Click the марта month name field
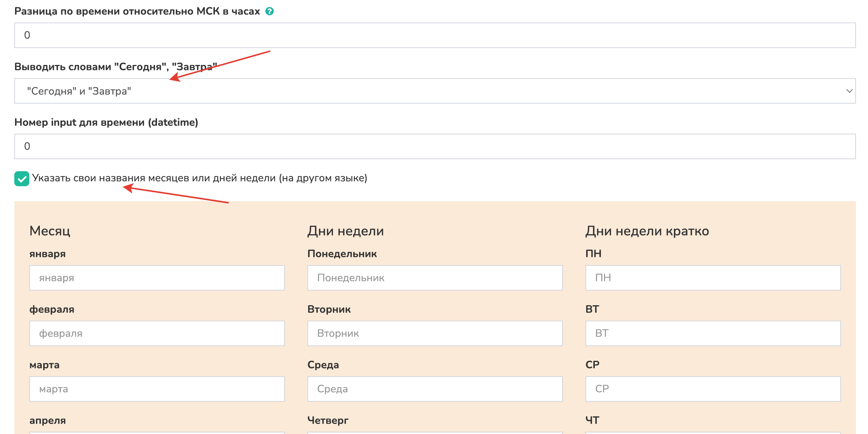Viewport: 868px width, 434px height. click(157, 389)
